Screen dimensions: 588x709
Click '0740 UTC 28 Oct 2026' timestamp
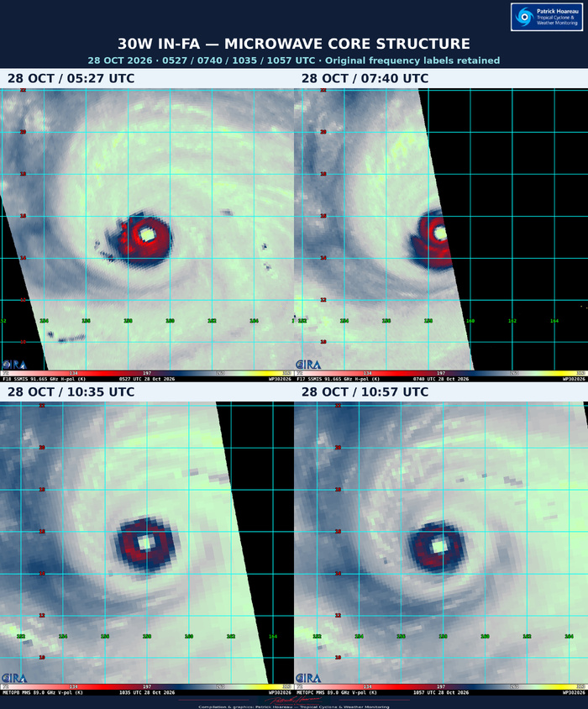pos(440,379)
